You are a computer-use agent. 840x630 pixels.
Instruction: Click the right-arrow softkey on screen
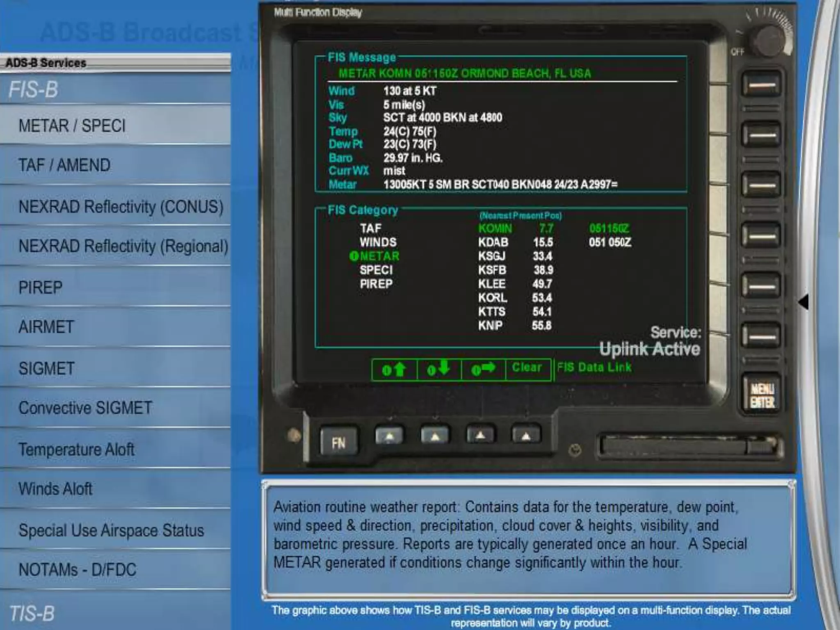tap(483, 370)
